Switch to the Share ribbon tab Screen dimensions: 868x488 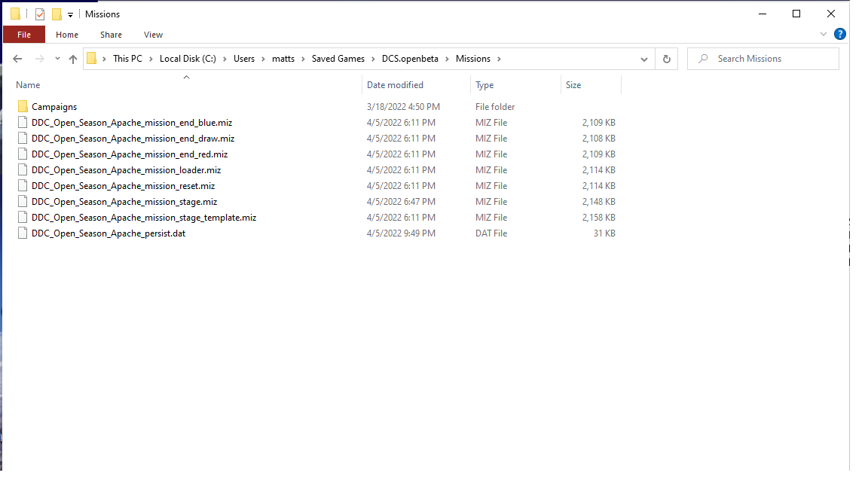[111, 35]
